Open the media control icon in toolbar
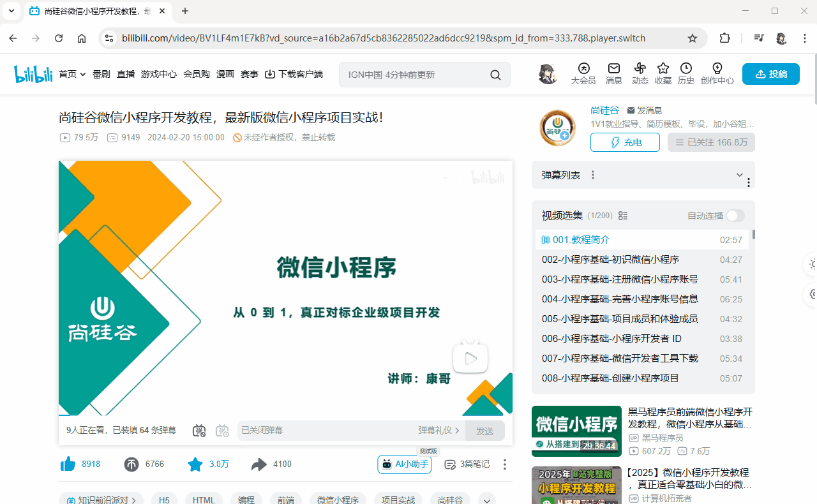Screen dimensions: 817x504 [758, 38]
